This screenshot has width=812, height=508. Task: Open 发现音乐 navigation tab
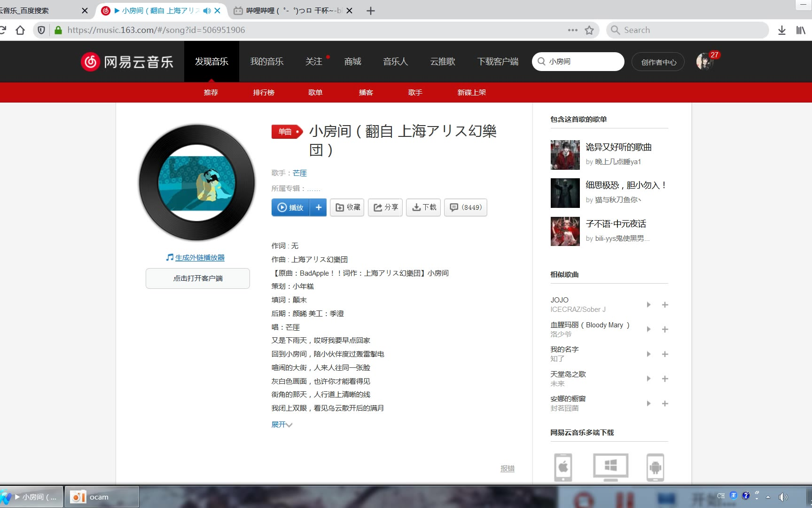(211, 62)
